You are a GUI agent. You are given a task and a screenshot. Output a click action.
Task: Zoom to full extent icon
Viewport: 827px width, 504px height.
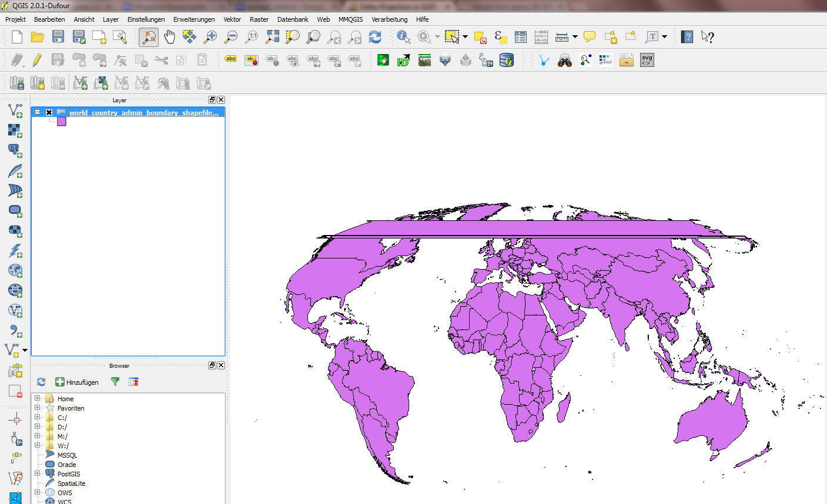(x=272, y=37)
